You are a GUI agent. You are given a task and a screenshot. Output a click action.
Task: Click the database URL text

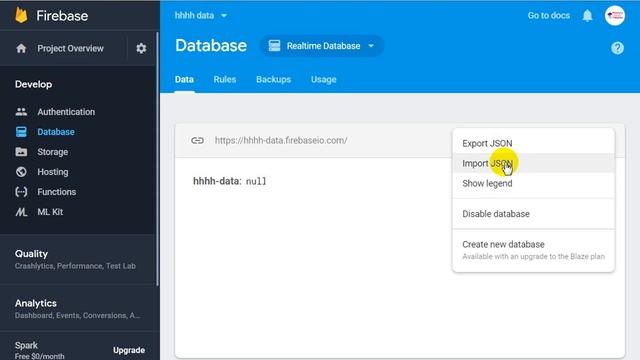click(281, 140)
